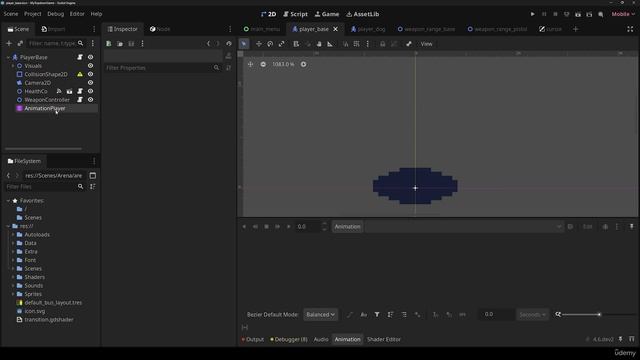Switch to the Script workspace

[296, 14]
